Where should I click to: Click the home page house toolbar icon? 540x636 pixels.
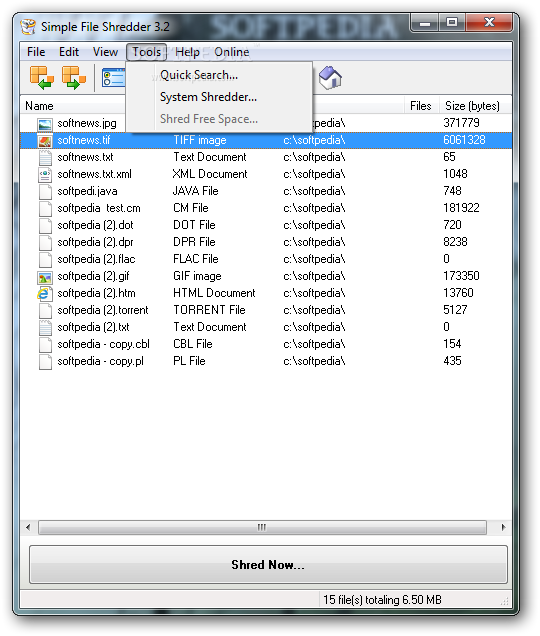click(x=330, y=77)
